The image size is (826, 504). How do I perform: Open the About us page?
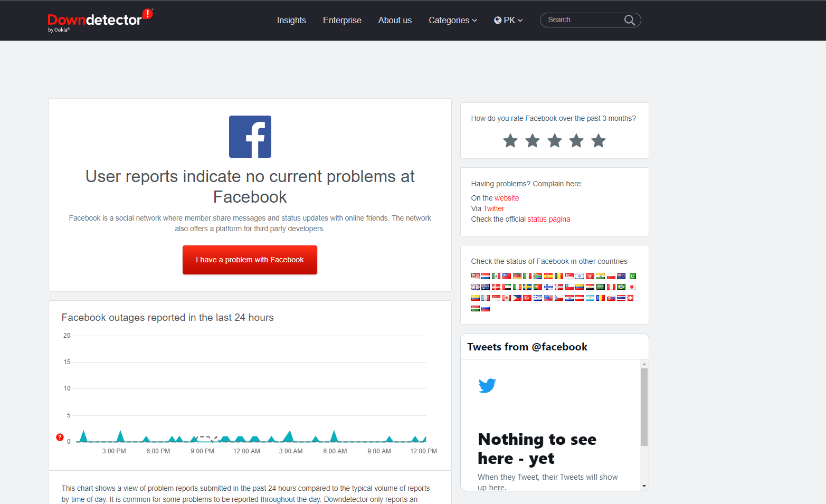click(395, 20)
